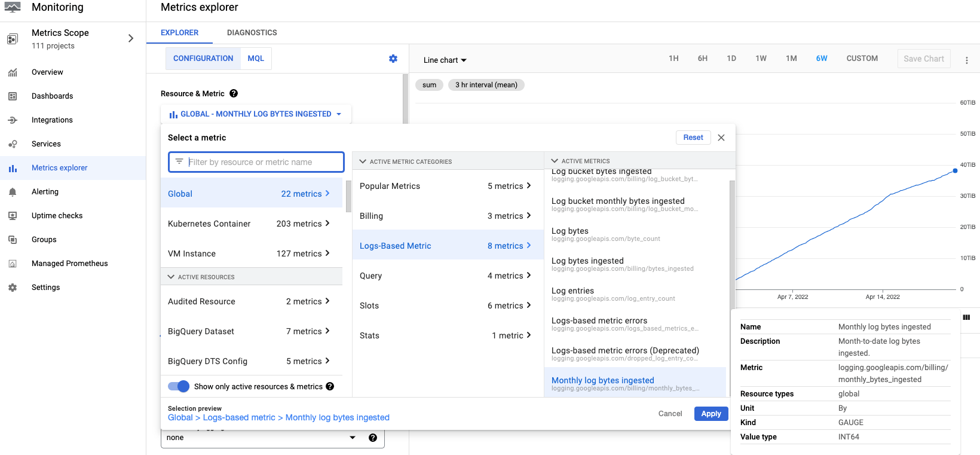980x455 pixels.
Task: Select the 1M time range
Action: pos(791,59)
